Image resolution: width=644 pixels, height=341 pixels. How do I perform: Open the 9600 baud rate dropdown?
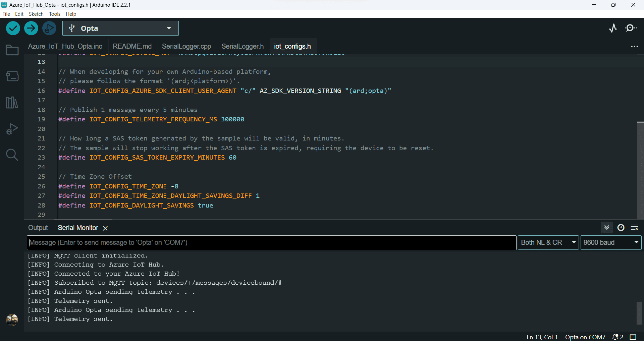(x=611, y=242)
